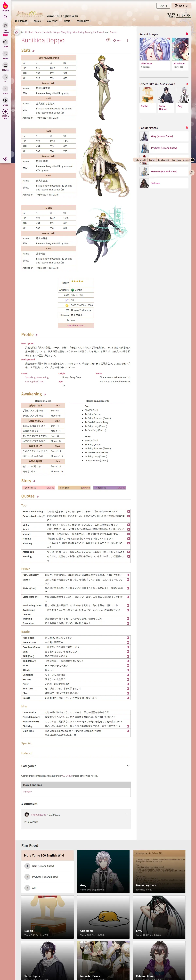This screenshot has width=196, height=980.
Task: Toggle dark theme with the moon icon
Action: coord(189,15)
